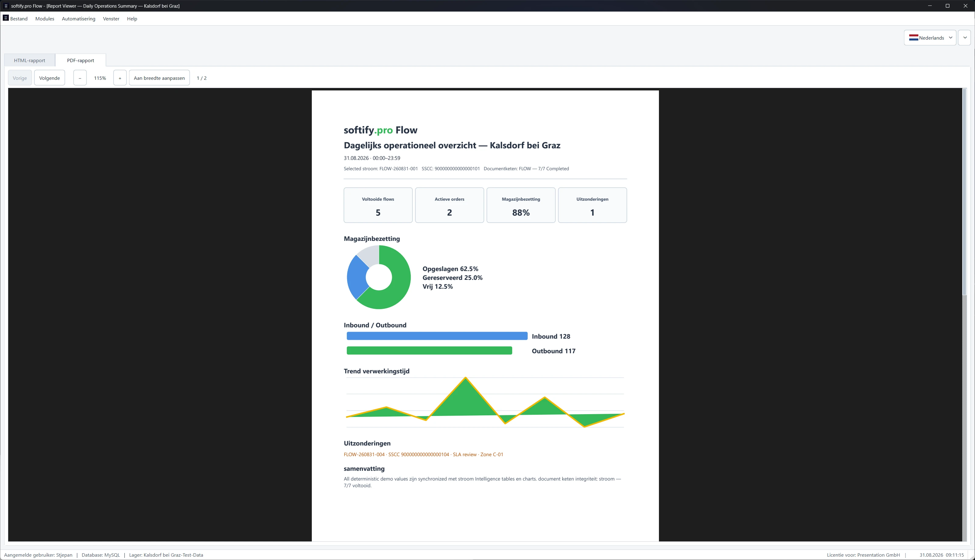Image resolution: width=975 pixels, height=560 pixels.
Task: Click the Voltooide flows card
Action: [378, 205]
